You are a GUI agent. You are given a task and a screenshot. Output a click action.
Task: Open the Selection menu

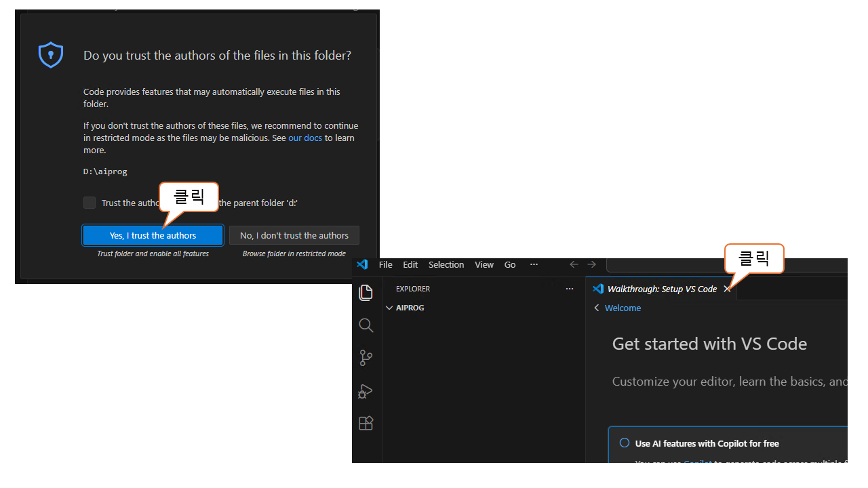(446, 264)
